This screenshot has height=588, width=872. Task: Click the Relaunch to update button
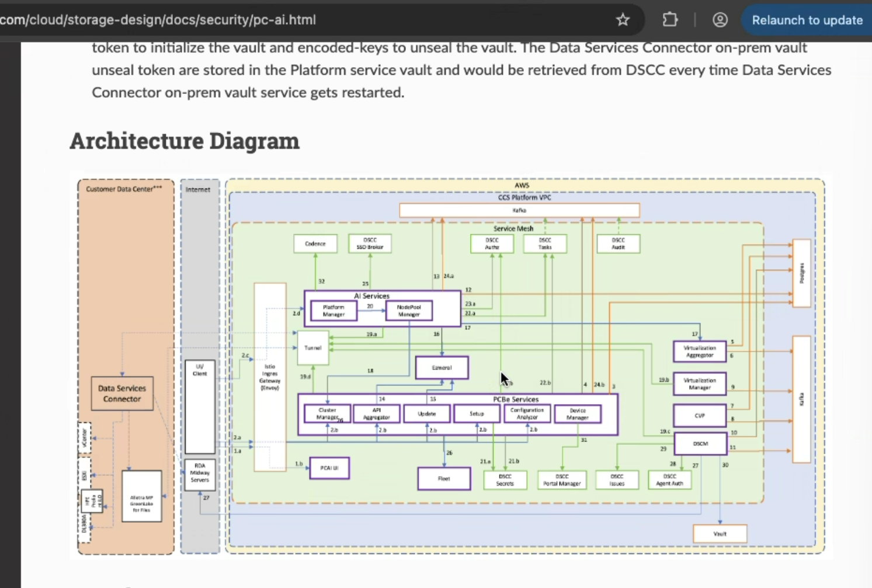[x=807, y=20]
